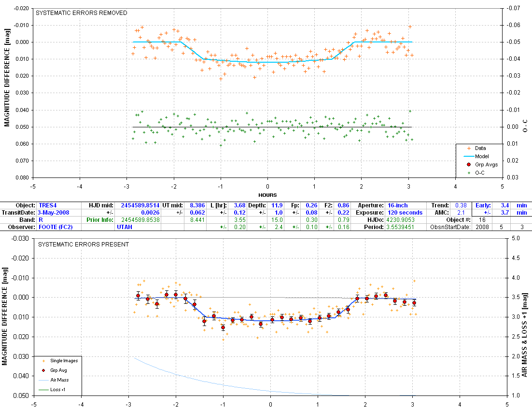Click the Early value 3.4
The width and height of the screenshot is (532, 409).
coord(505,205)
